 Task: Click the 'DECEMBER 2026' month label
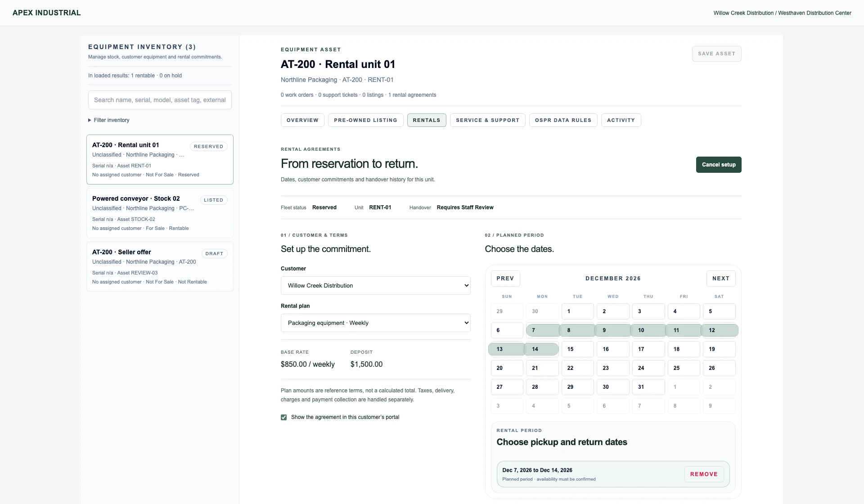click(613, 279)
